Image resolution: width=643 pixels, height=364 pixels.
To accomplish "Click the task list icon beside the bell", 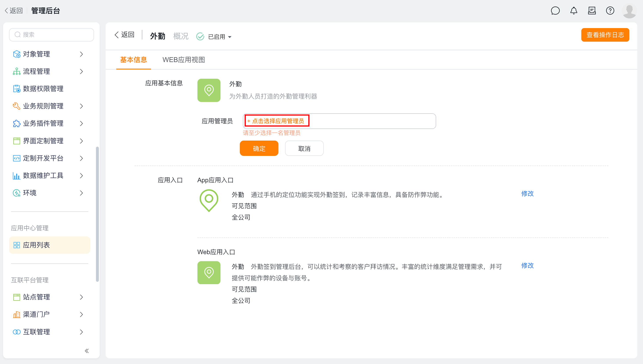I will [592, 11].
